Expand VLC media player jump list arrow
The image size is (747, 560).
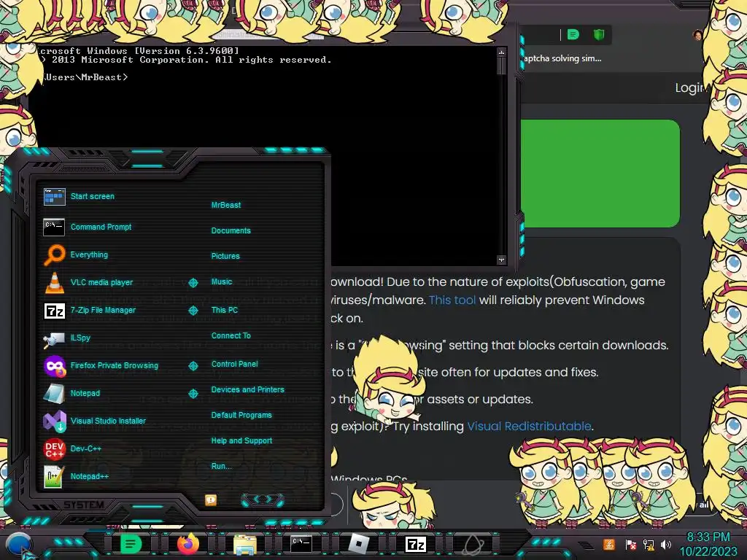(193, 283)
